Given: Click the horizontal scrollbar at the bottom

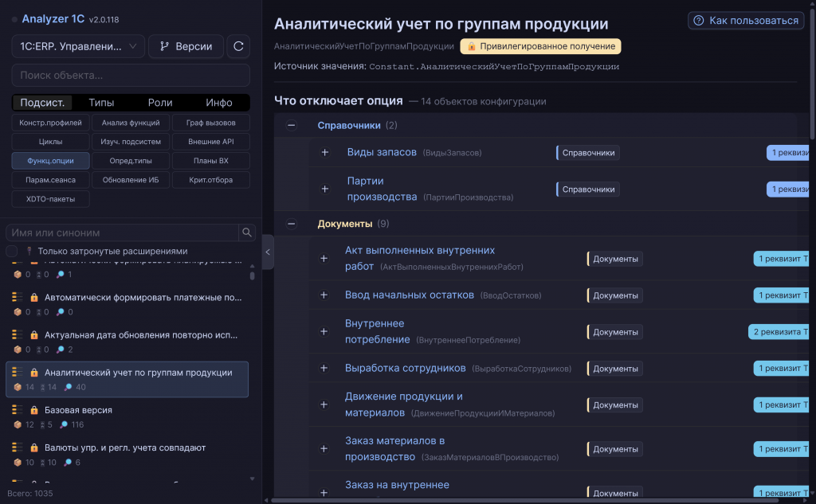Looking at the screenshot, I should pos(524,500).
